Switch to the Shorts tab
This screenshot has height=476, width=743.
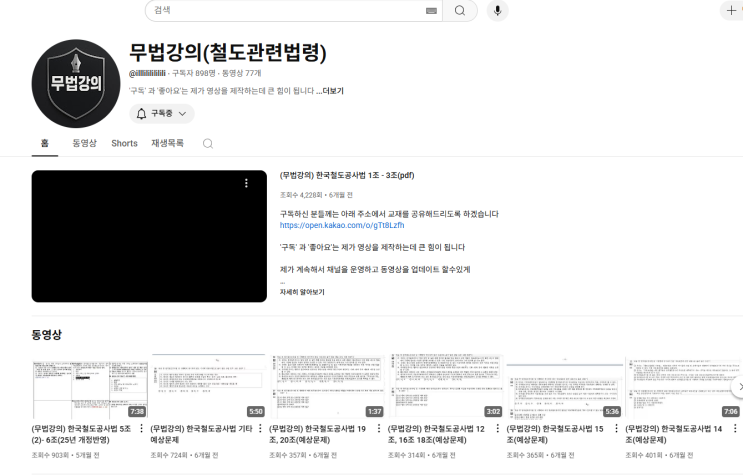(124, 144)
